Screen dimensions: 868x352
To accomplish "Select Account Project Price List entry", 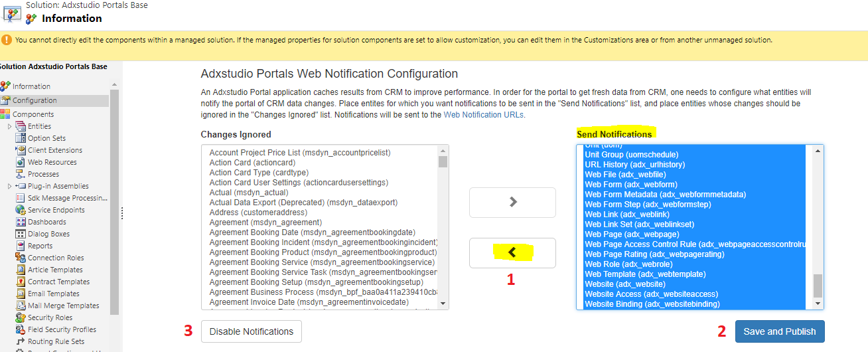I will pyautogui.click(x=300, y=153).
